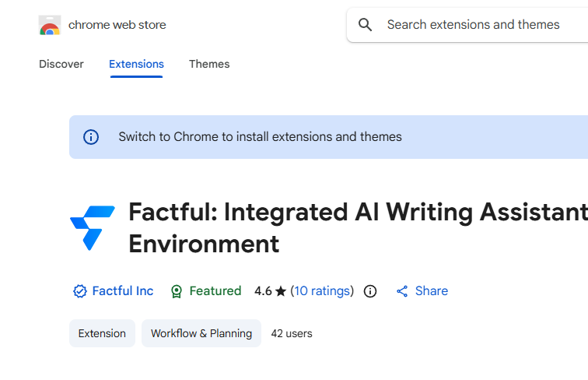Click the info icon beside ratings
Image resolution: width=588 pixels, height=380 pixels.
pyautogui.click(x=370, y=291)
